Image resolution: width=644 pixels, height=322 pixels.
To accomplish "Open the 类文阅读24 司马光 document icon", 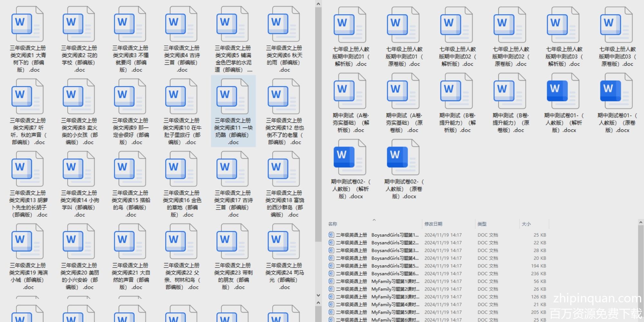I will 284,242.
